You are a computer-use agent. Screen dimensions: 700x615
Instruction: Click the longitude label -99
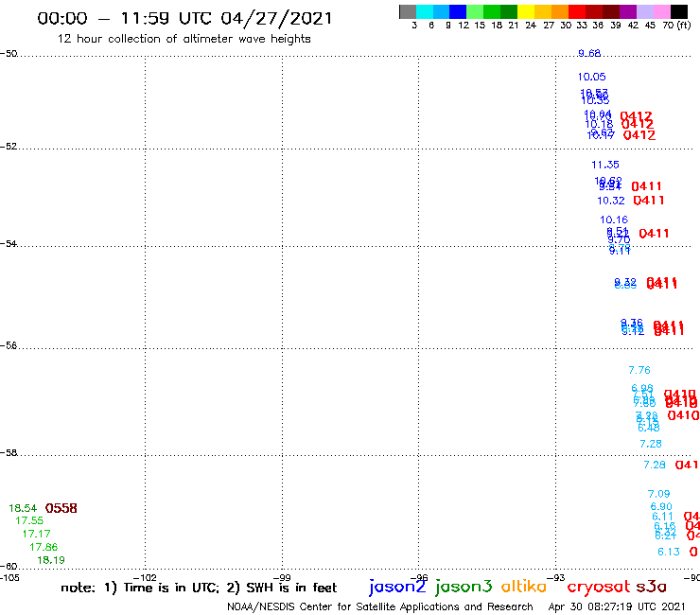click(282, 578)
